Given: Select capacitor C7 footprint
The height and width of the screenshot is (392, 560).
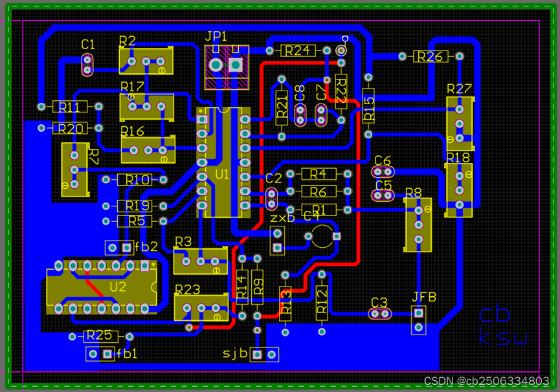Looking at the screenshot, I should click(x=321, y=115).
